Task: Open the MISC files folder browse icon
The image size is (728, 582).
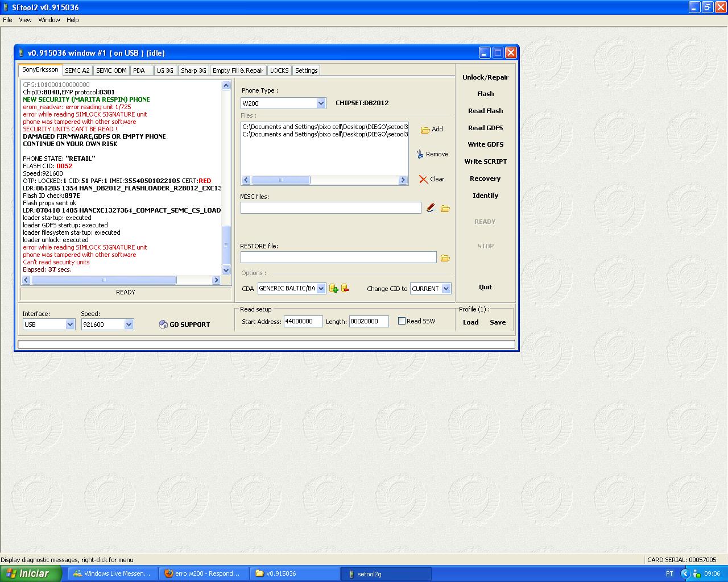Action: pos(445,209)
